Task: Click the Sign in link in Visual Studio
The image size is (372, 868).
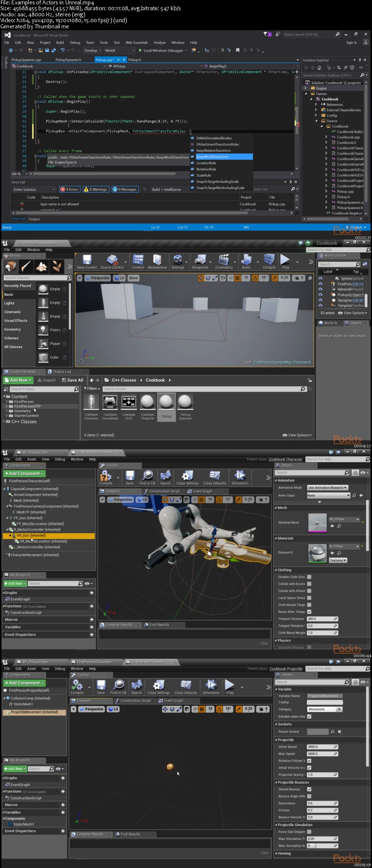Action: pyautogui.click(x=351, y=43)
